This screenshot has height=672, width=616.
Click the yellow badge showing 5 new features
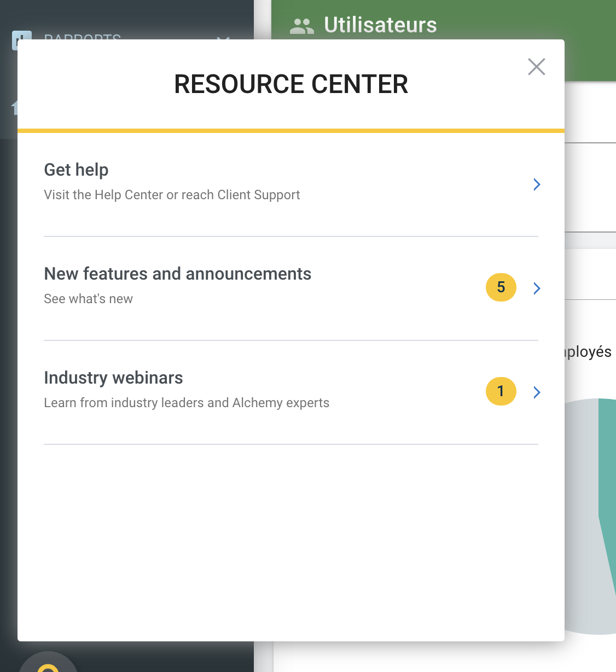(501, 287)
